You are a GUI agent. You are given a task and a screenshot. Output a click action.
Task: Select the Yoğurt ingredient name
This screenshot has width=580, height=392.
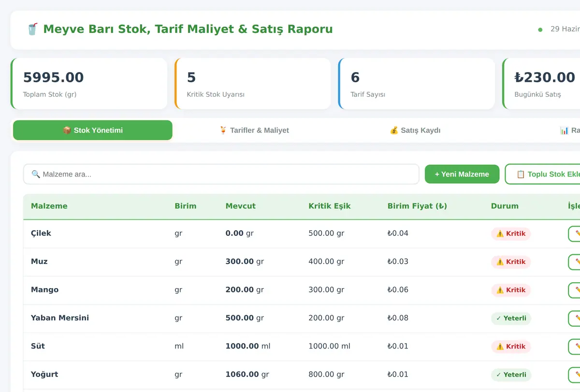44,375
